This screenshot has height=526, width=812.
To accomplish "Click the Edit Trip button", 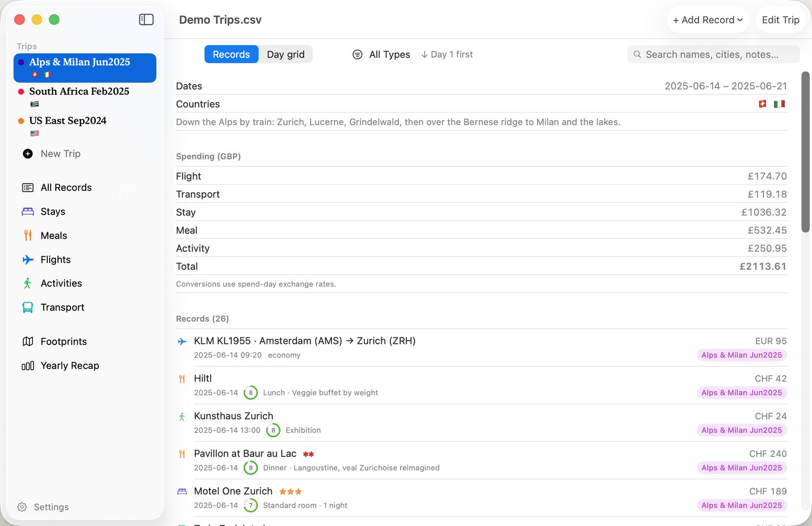I will coord(781,20).
